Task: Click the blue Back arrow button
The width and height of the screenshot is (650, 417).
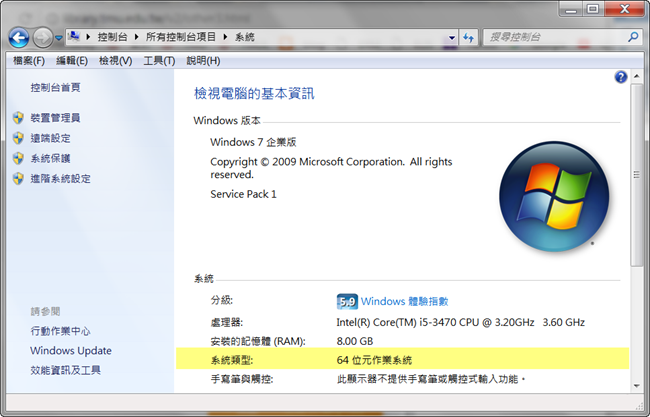Action: pyautogui.click(x=19, y=38)
